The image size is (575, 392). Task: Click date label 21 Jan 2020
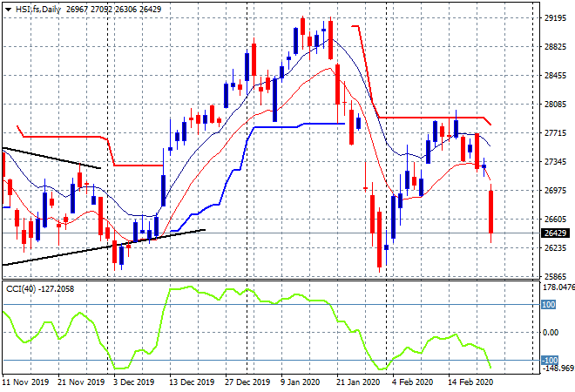(x=358, y=382)
